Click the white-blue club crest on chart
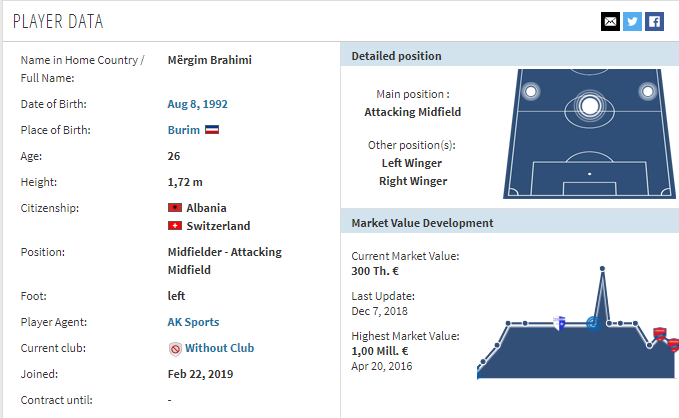Viewport: 679px width, 418px height. (559, 323)
